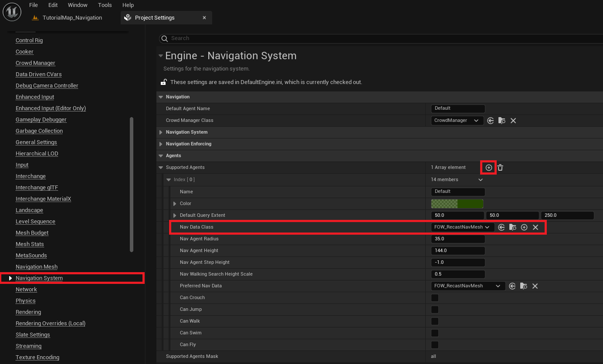Enable the Can Crouch checkbox

coord(435,298)
